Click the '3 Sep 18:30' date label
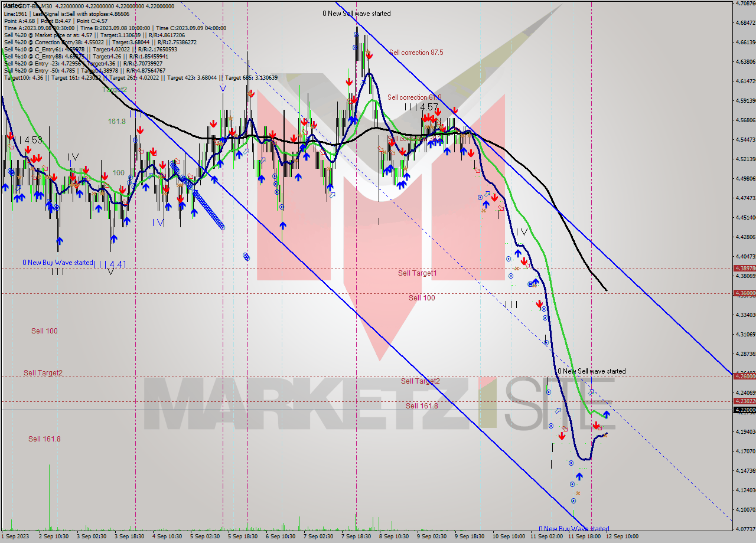Screen dimensions: 756x543 129,537
